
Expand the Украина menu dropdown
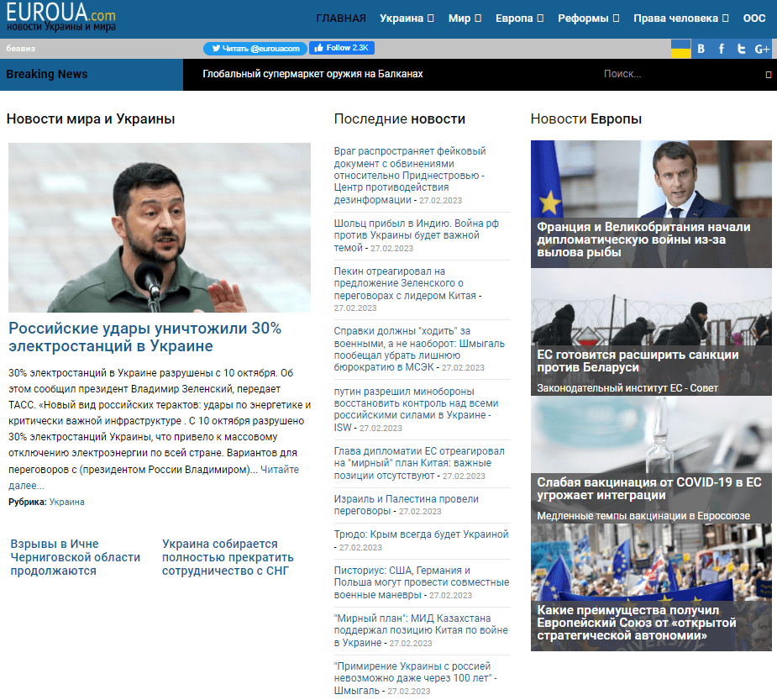pos(407,18)
